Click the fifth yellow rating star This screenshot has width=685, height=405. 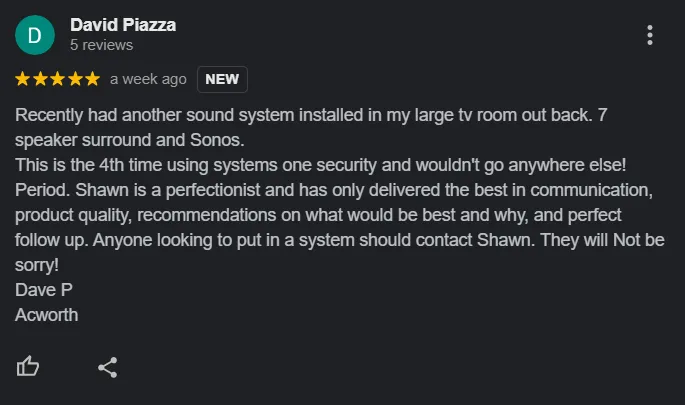pos(92,79)
